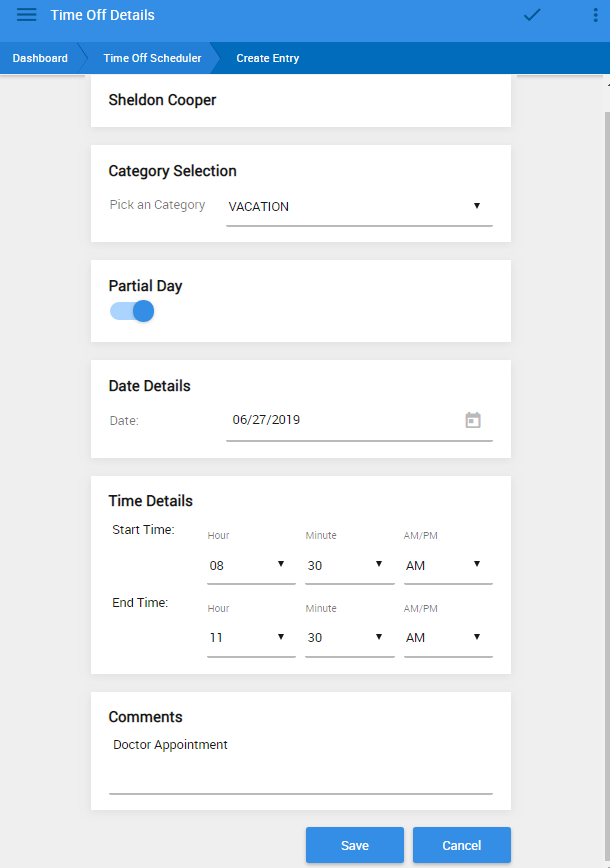Open the Start Time Hour dropdown showing 08
Image resolution: width=610 pixels, height=868 pixels.
coord(251,565)
